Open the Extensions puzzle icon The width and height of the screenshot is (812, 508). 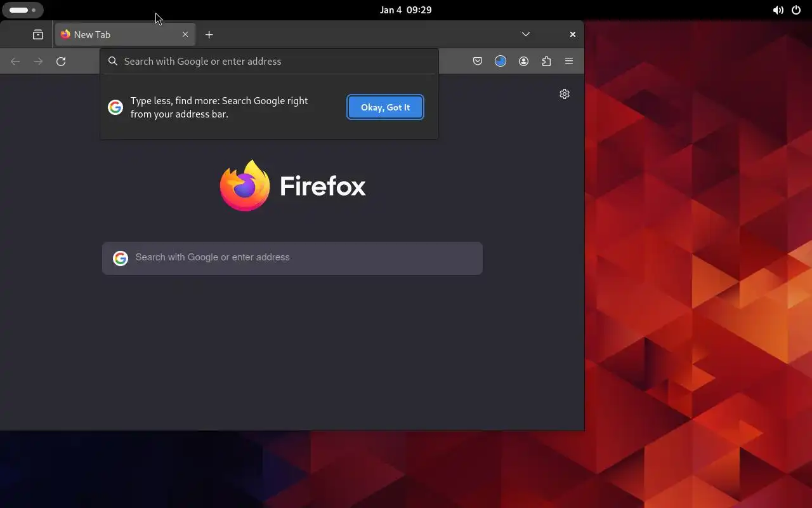[x=546, y=61]
